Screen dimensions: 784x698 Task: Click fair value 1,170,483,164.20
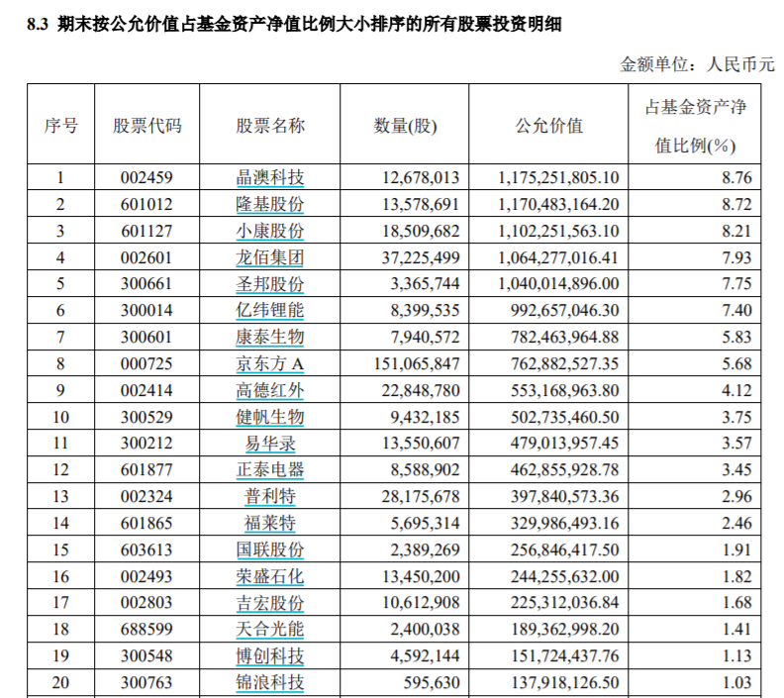558,204
